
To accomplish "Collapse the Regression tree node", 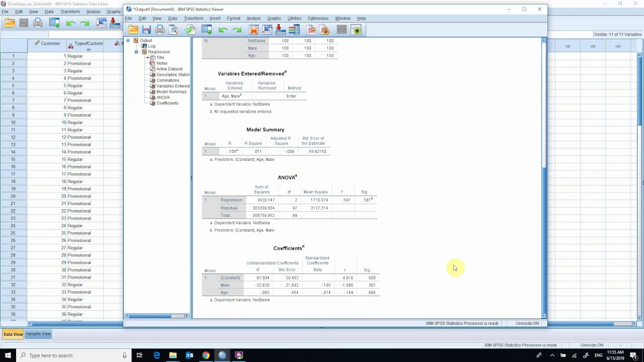I will tap(136, 52).
